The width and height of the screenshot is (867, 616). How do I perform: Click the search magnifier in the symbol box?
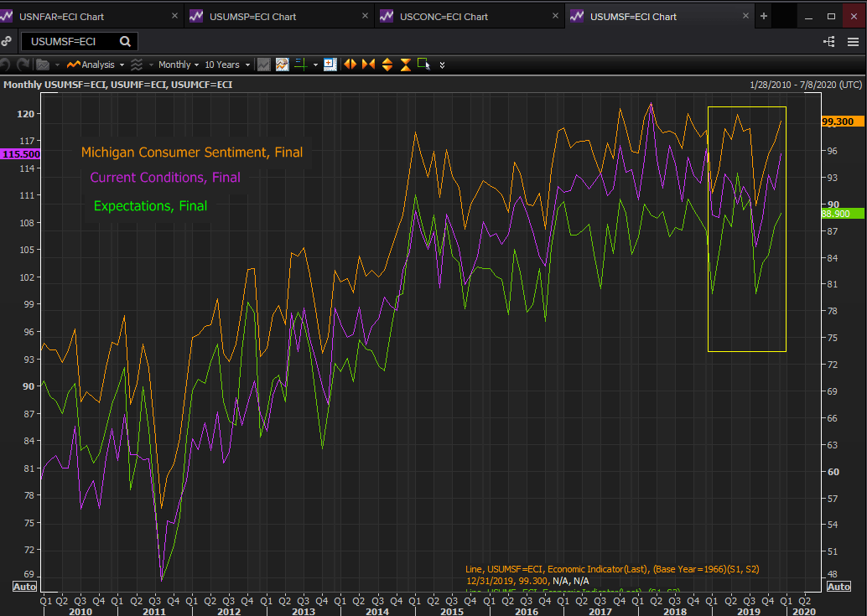point(125,41)
